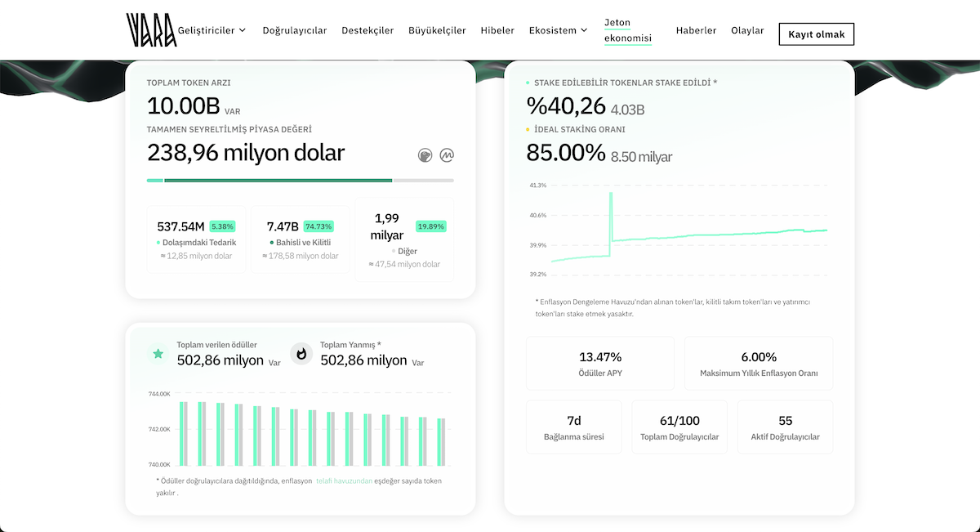
Task: Click the dark green segment of supply bar
Action: coord(278,181)
